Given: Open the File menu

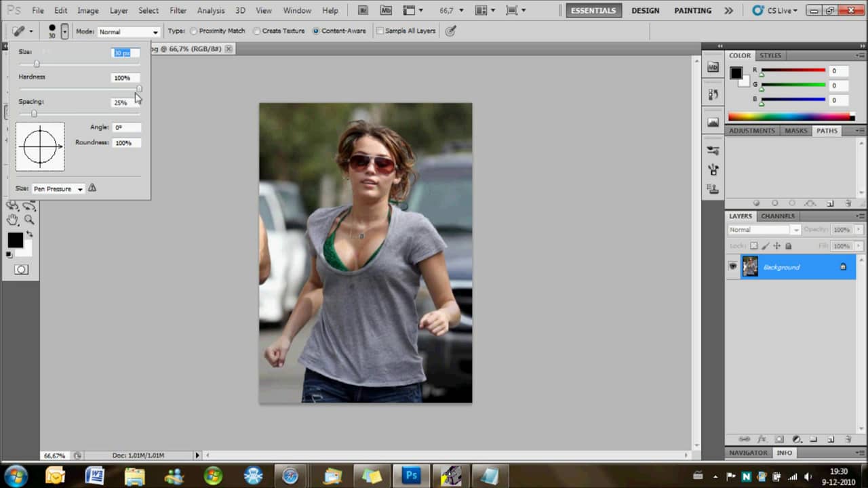Looking at the screenshot, I should pos(38,10).
